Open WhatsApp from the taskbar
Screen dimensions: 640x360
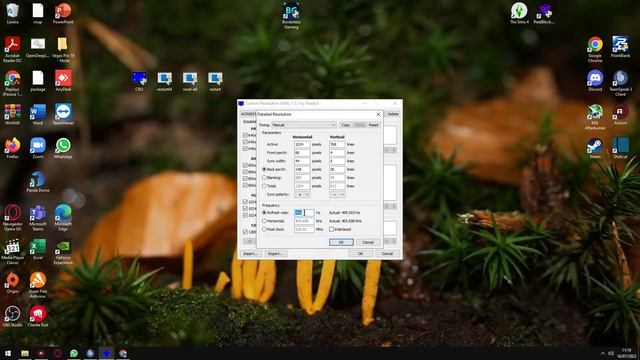pyautogui.click(x=74, y=353)
